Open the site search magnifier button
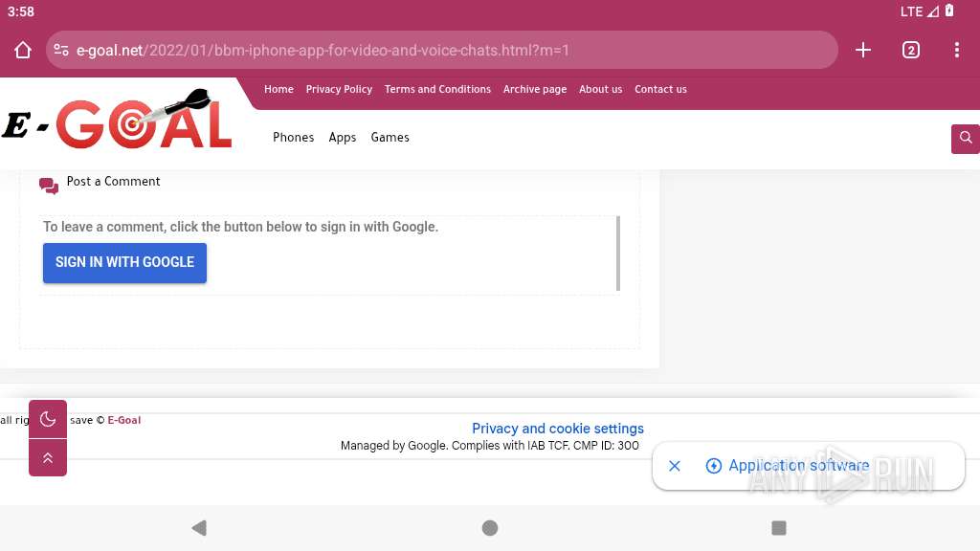 [x=966, y=138]
